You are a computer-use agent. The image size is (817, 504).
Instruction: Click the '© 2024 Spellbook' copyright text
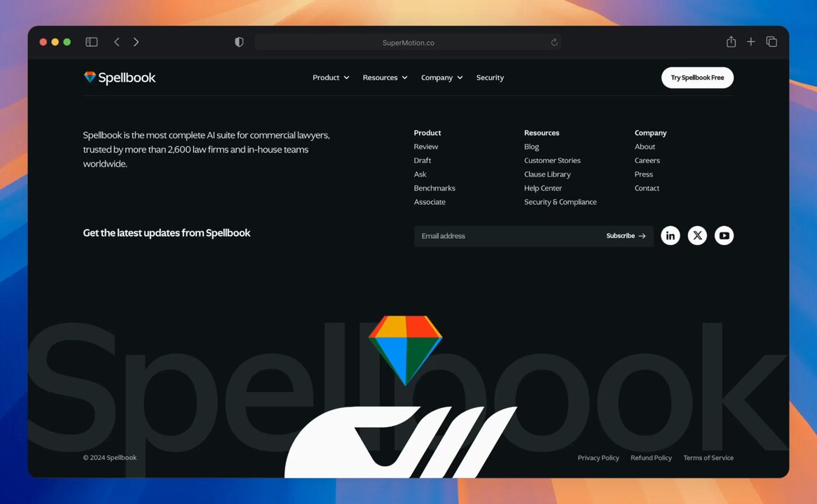[x=109, y=458]
